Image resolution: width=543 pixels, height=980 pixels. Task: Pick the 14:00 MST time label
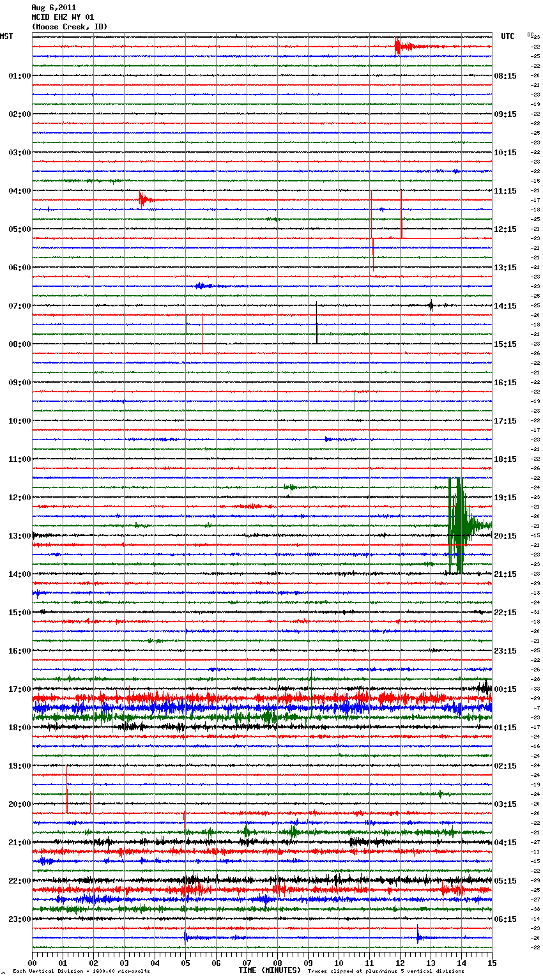tap(20, 574)
